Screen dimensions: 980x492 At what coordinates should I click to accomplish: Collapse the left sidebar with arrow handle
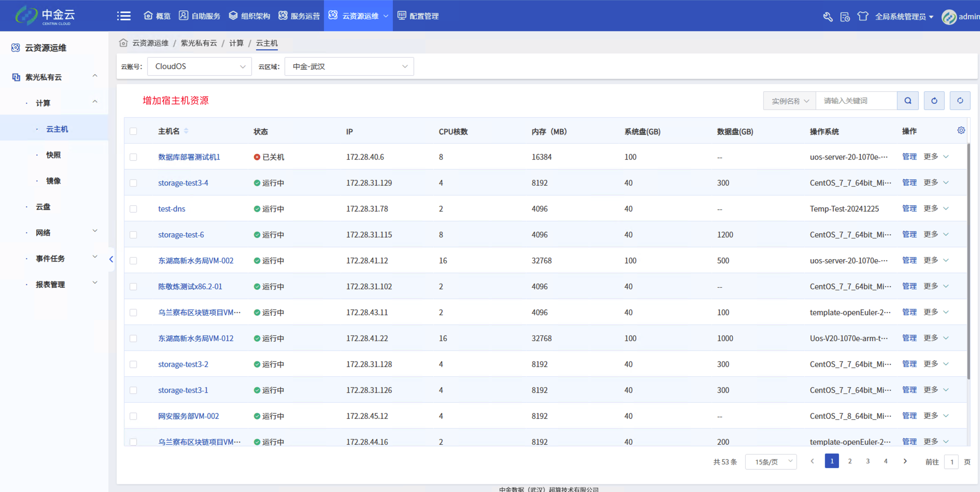click(x=111, y=259)
